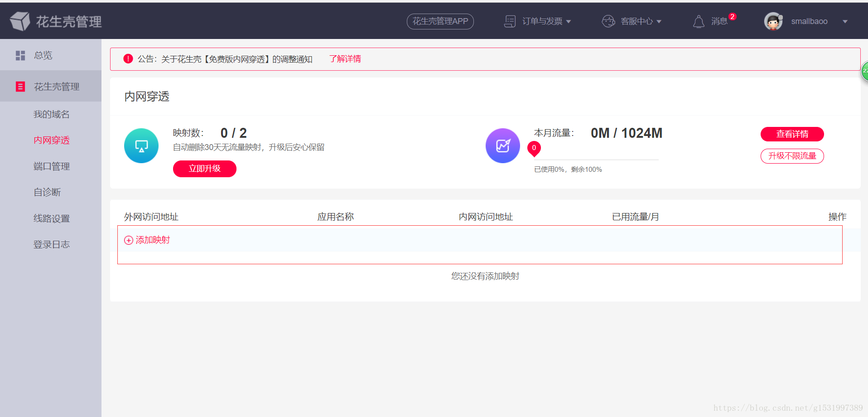Click the 花生壳管理APP button
Screen dimensions: 868x417
[x=440, y=21]
